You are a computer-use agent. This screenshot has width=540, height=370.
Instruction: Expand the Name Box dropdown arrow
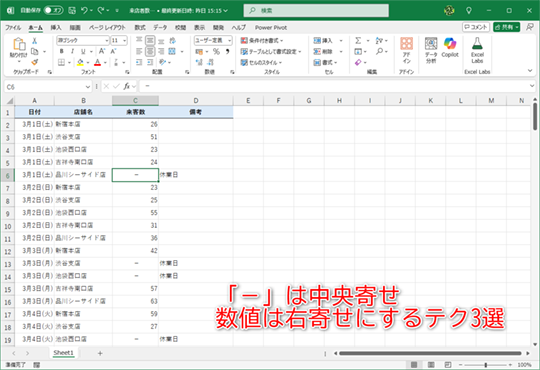88,87
